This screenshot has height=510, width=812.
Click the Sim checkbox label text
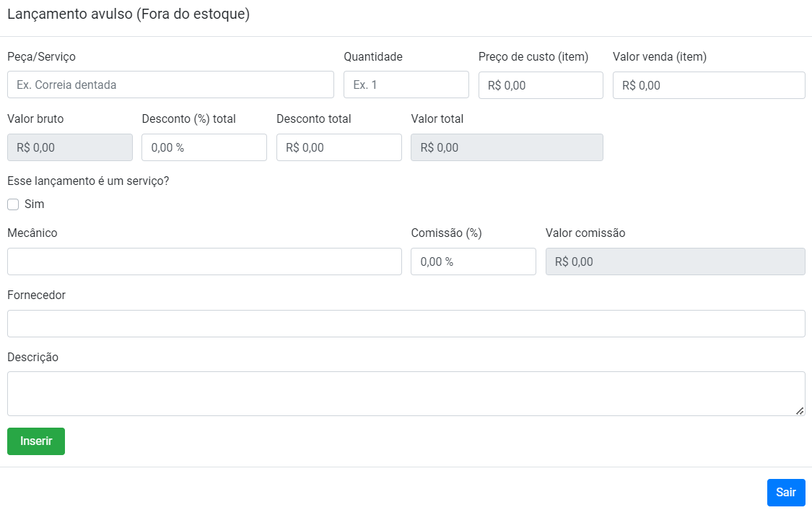coord(35,204)
